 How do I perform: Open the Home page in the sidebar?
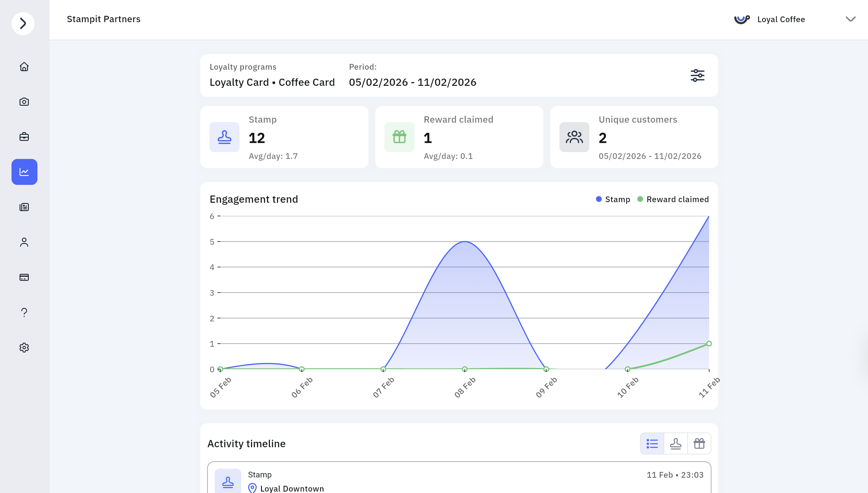pos(24,67)
